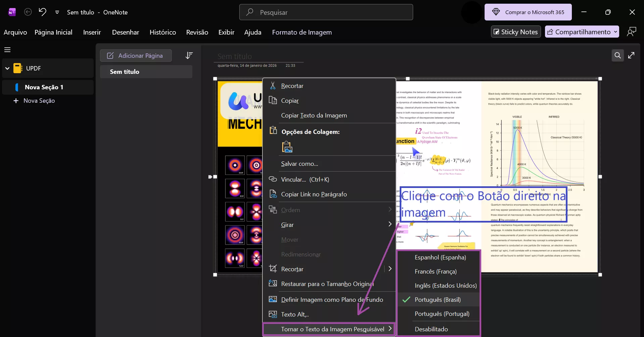Click the feedback person icon
The height and width of the screenshot is (337, 644).
(631, 32)
